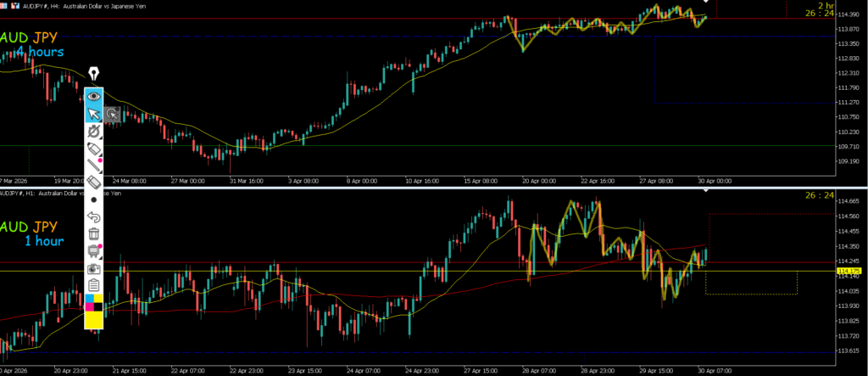Click the grey circular cursor tool beside the arrow
868x376 pixels.
coord(112,115)
